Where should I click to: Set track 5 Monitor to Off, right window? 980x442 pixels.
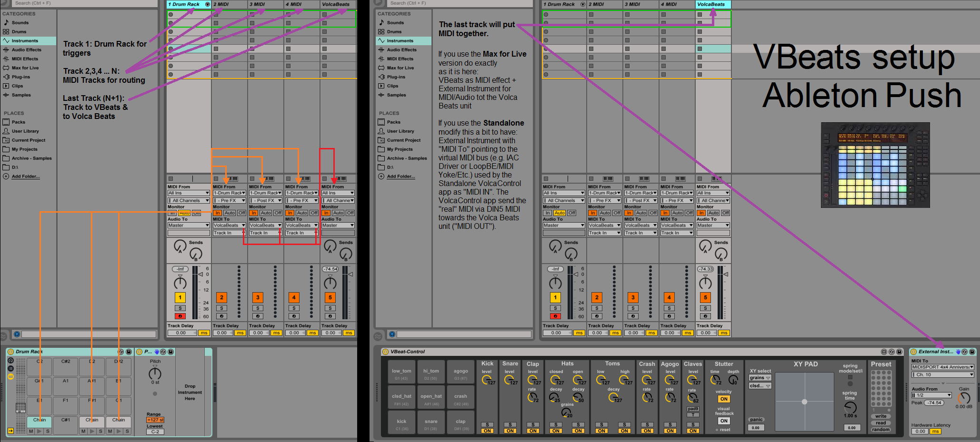point(725,213)
